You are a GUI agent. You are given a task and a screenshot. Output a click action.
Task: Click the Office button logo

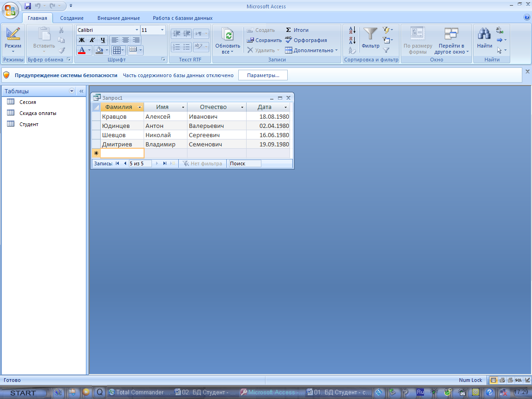pyautogui.click(x=10, y=10)
